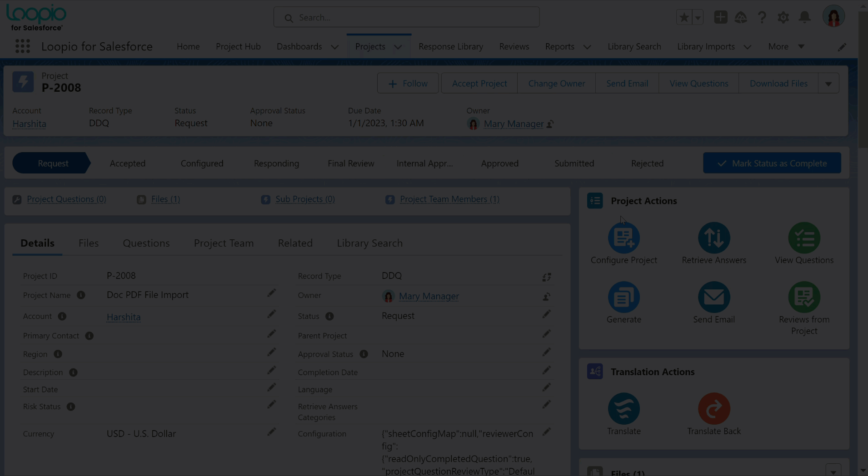Select the Submitted path stage

574,164
